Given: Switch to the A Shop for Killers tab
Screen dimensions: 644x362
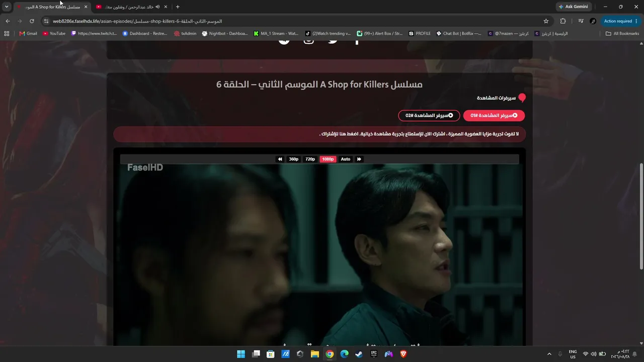Looking at the screenshot, I should pyautogui.click(x=52, y=7).
